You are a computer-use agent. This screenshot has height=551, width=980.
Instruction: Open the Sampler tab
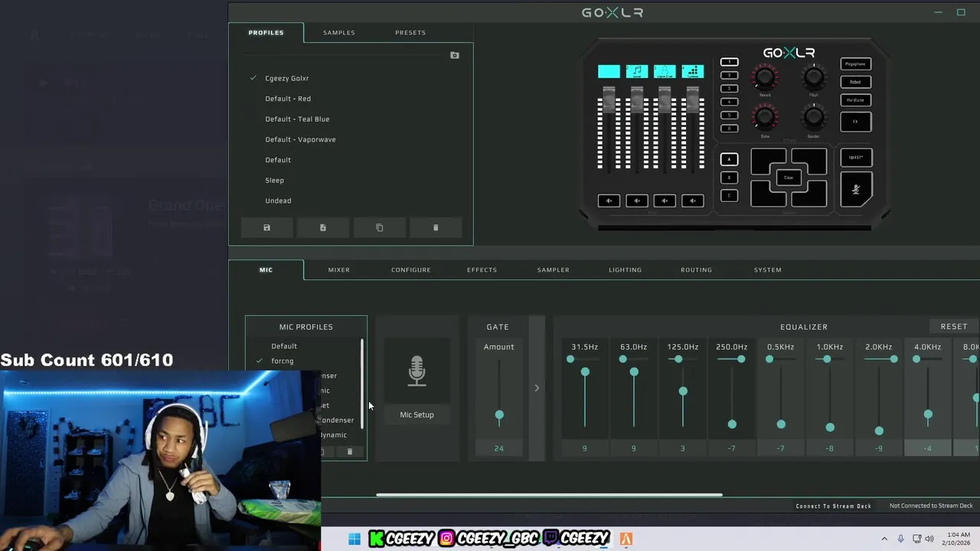point(553,269)
